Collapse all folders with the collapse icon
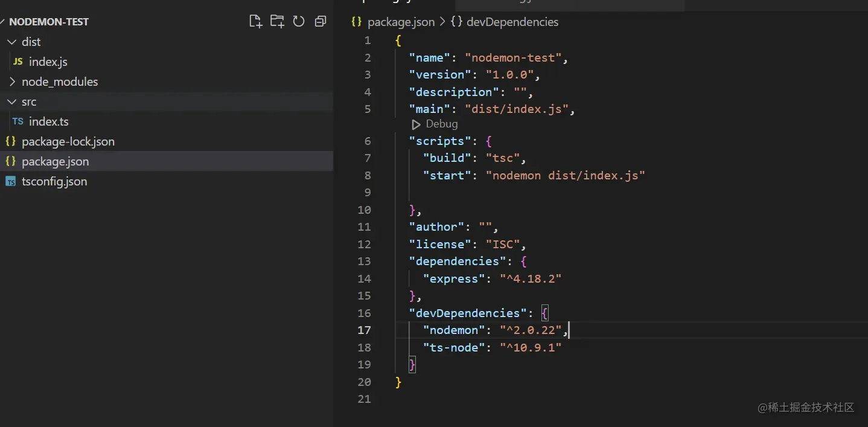Image resolution: width=868 pixels, height=427 pixels. pyautogui.click(x=321, y=22)
